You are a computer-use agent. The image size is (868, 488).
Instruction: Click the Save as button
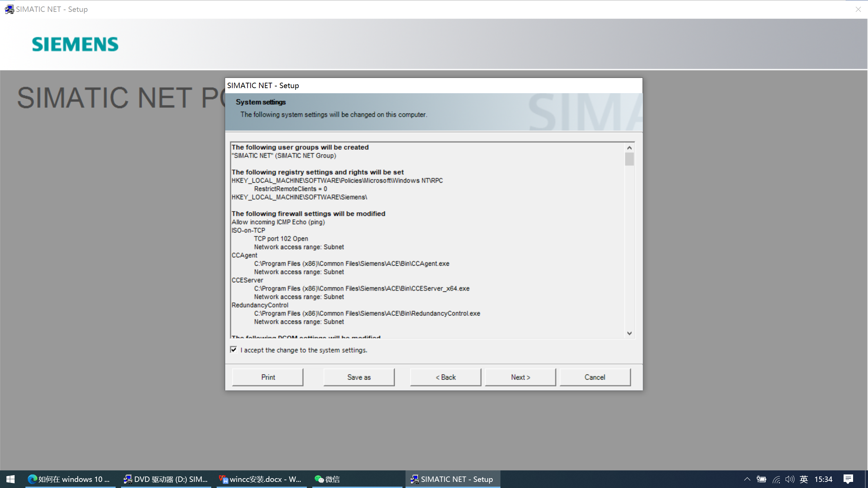(x=359, y=377)
